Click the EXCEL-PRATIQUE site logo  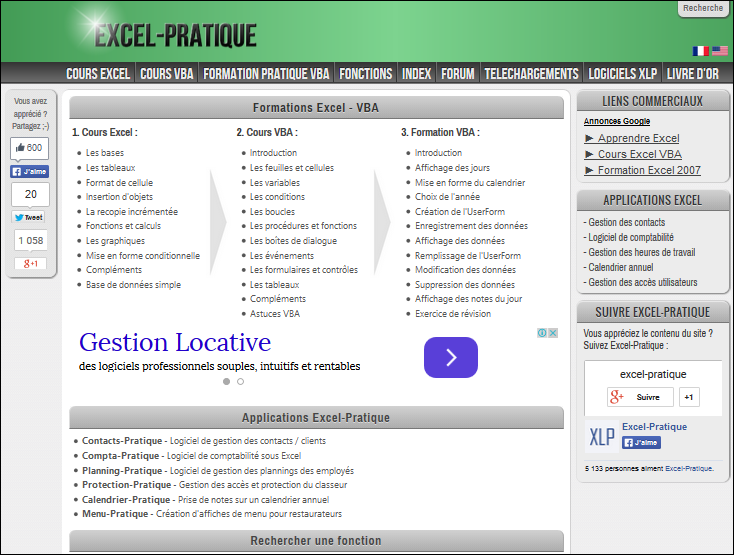click(x=175, y=36)
